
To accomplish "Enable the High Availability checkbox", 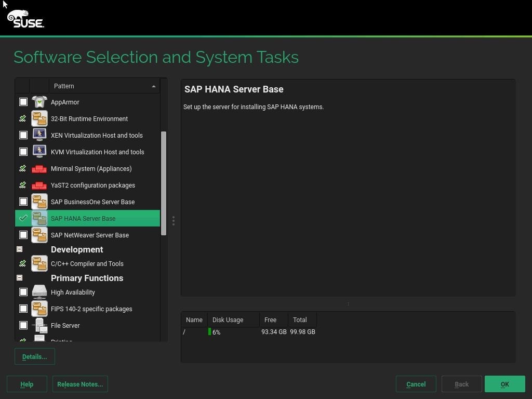I will tap(23, 292).
